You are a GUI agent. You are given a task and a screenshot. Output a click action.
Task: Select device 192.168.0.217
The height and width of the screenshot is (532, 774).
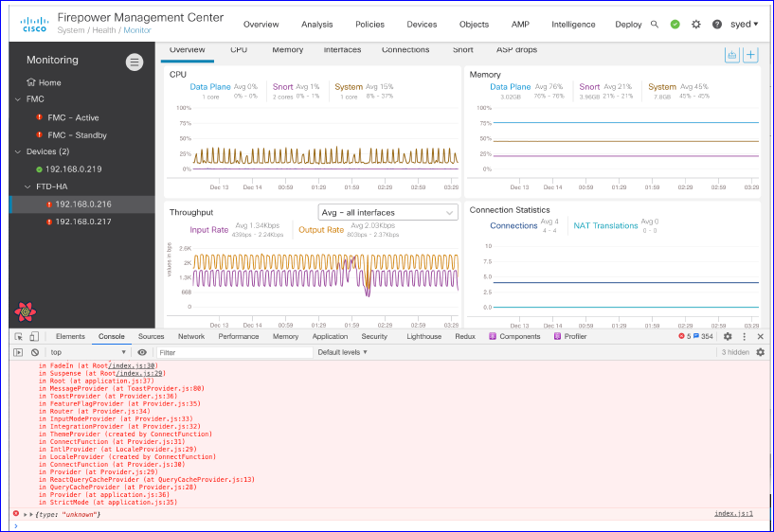point(83,222)
